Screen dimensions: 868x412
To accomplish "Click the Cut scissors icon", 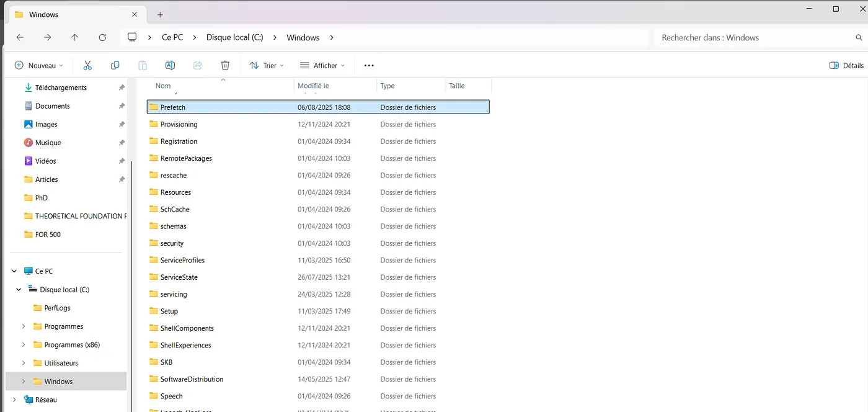I will click(87, 65).
